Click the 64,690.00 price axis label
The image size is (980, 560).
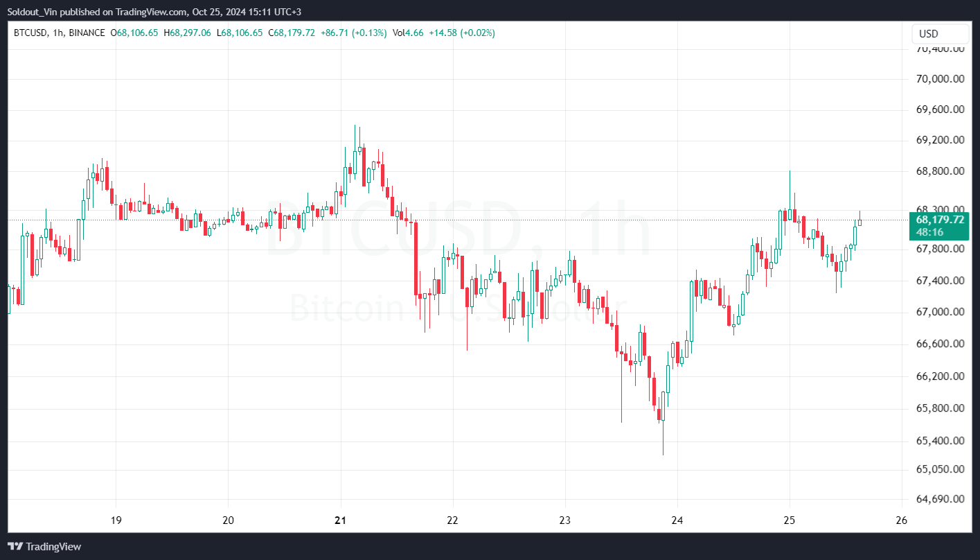941,499
